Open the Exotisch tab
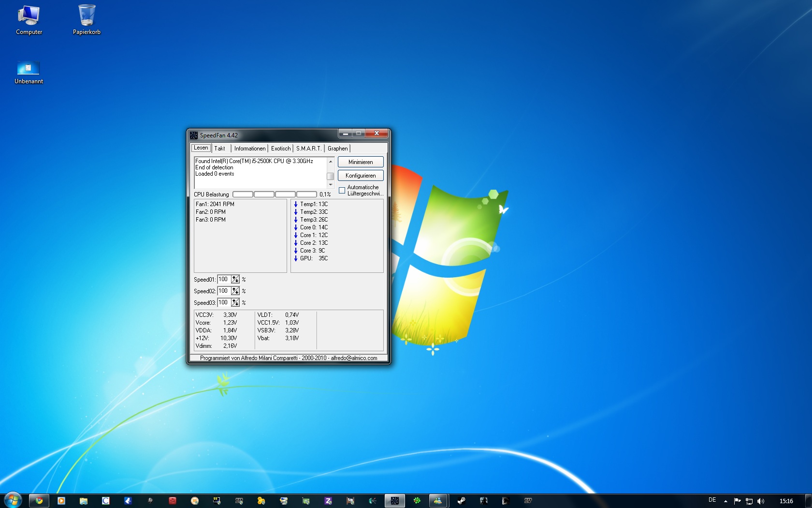 pyautogui.click(x=281, y=149)
